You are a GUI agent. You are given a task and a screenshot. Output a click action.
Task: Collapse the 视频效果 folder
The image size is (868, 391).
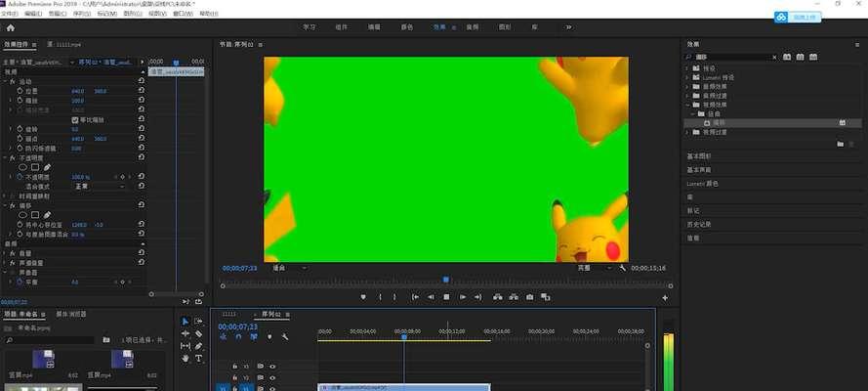pyautogui.click(x=687, y=105)
